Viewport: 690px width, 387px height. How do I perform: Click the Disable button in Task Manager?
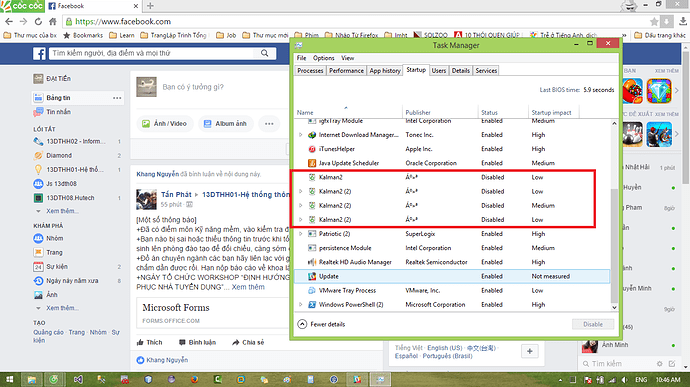(593, 324)
